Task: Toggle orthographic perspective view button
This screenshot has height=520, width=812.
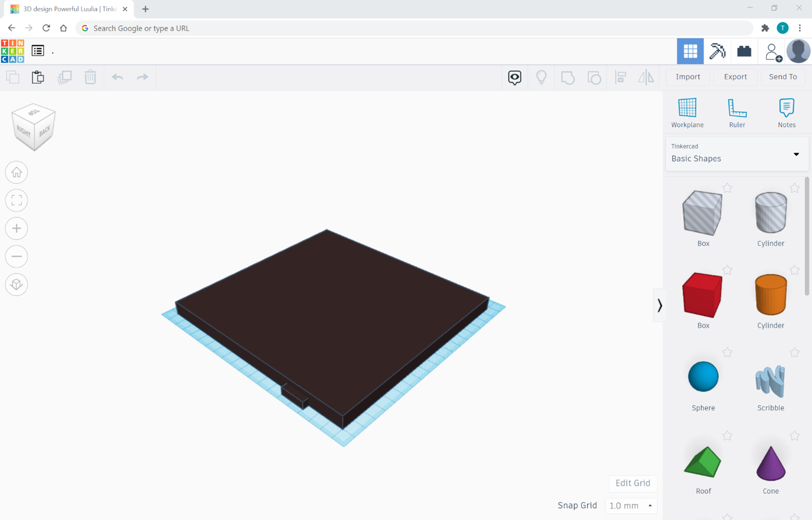Action: coord(17,284)
